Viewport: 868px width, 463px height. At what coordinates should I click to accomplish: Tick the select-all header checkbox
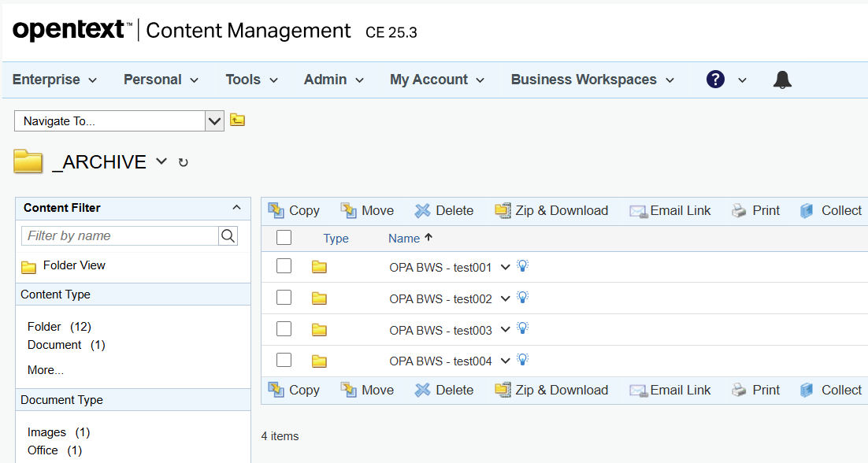coord(284,237)
